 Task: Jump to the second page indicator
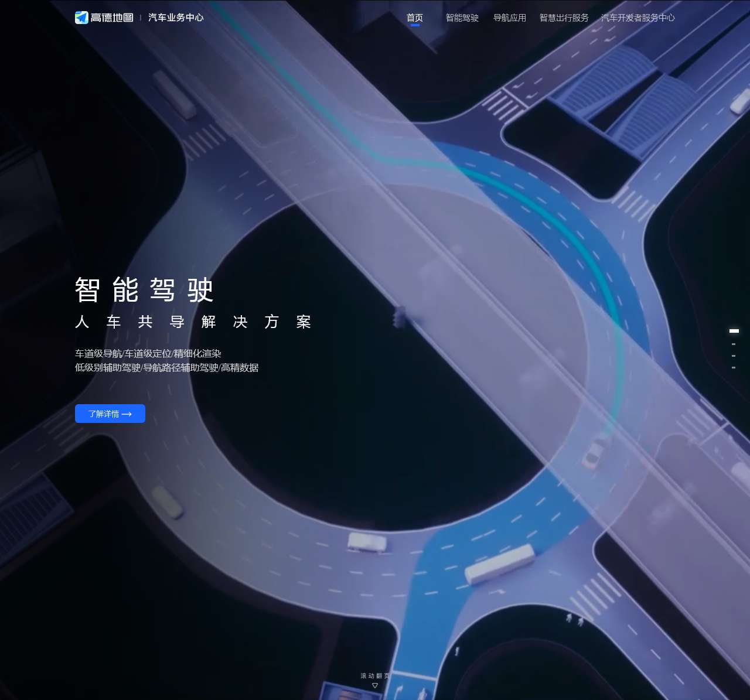tap(734, 344)
